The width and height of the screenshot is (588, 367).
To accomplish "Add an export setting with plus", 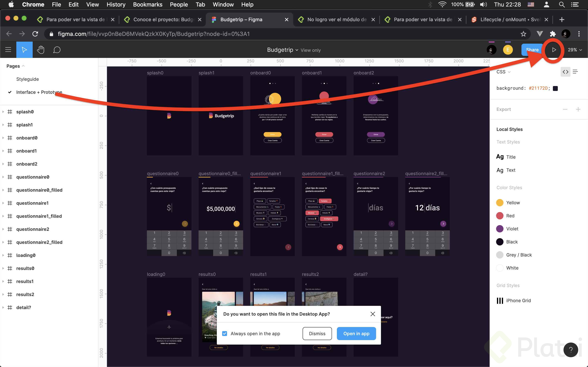I will pos(578,109).
